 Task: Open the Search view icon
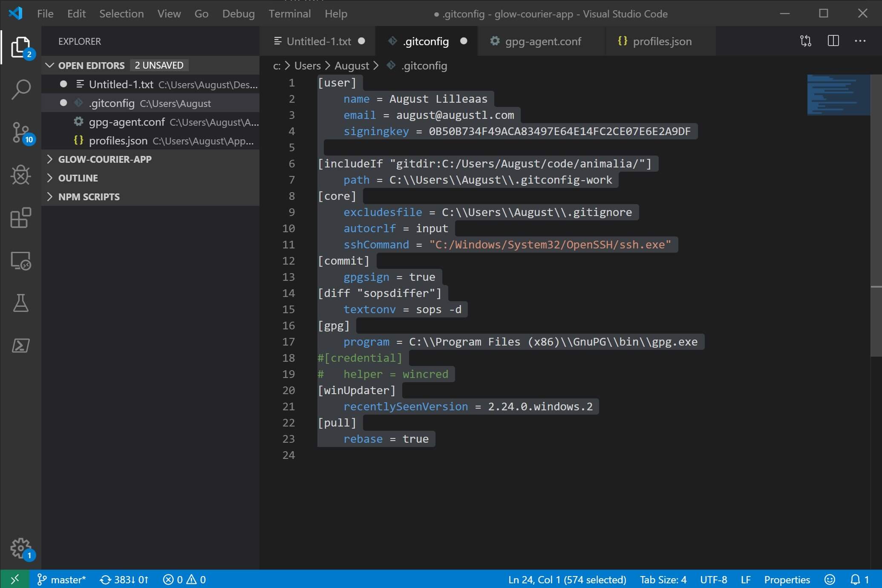[20, 89]
